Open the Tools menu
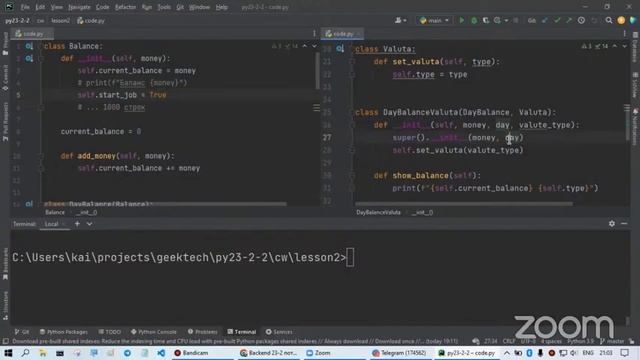640x360 pixels. [x=164, y=7]
